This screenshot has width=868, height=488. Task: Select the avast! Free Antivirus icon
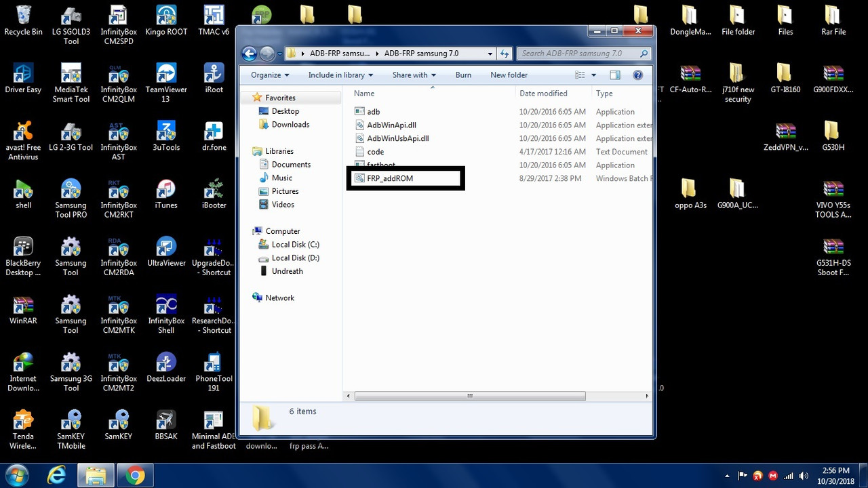[23, 141]
